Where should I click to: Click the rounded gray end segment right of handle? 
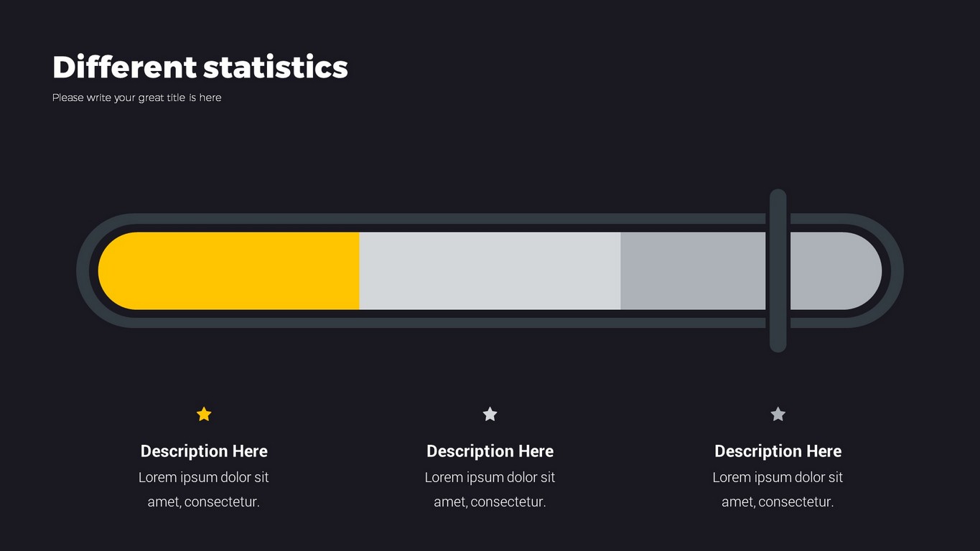833,270
